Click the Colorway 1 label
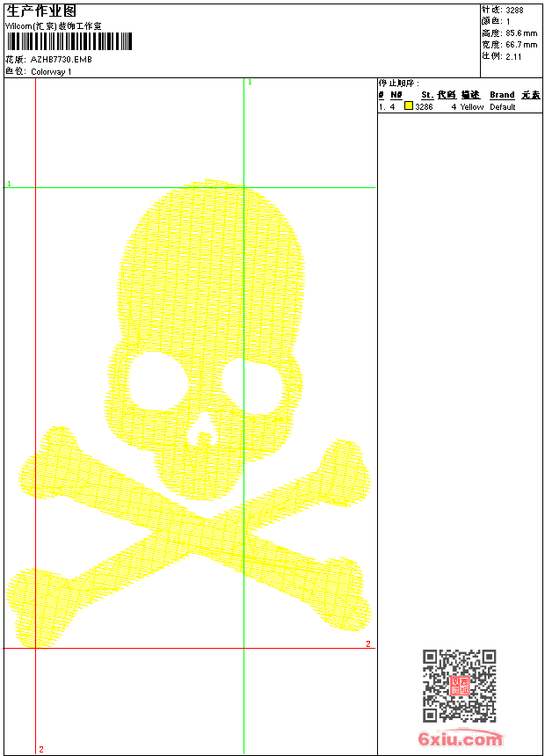The image size is (545, 756). click(x=51, y=71)
